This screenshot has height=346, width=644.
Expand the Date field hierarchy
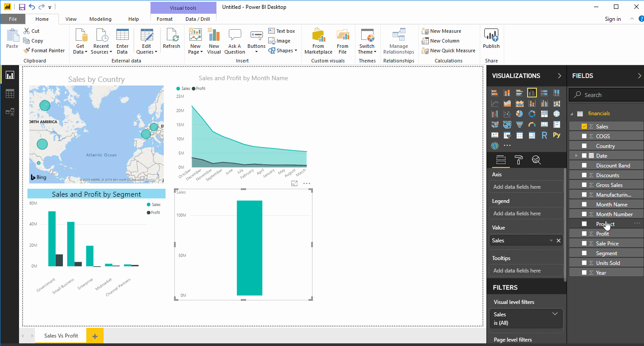576,156
